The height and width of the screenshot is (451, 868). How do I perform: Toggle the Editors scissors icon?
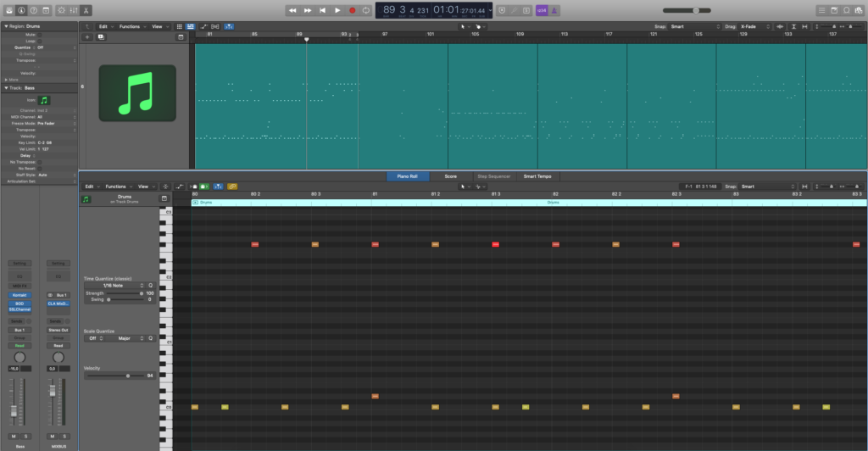(x=86, y=10)
